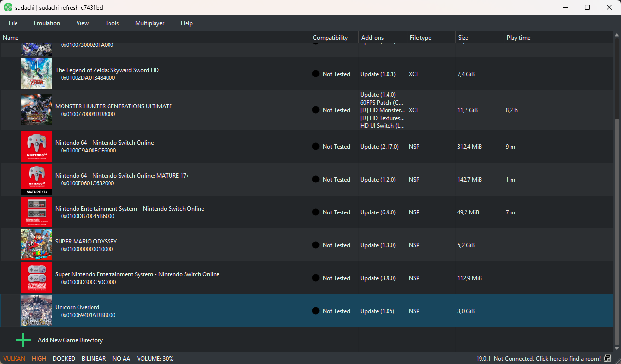Click the green plus Add Directory icon
This screenshot has width=621, height=364.
coord(23,340)
